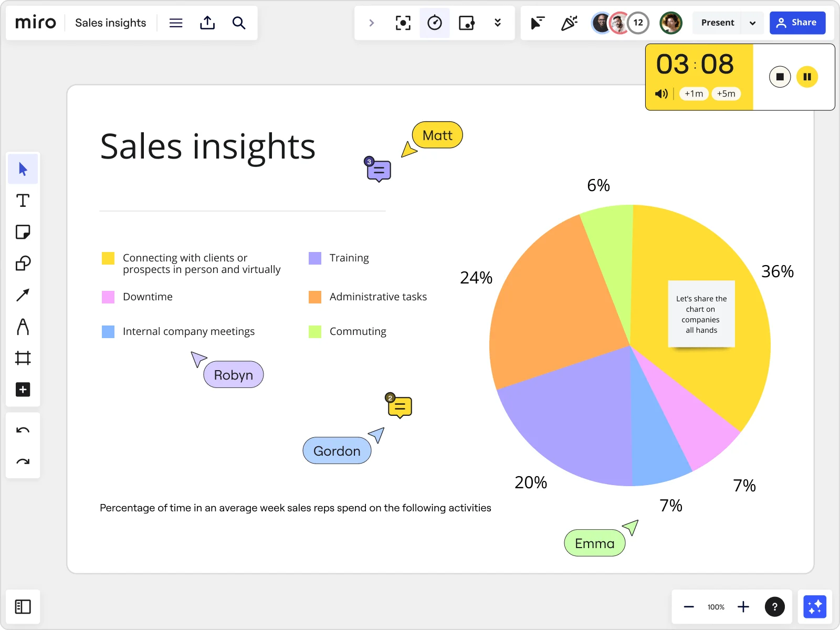The width and height of the screenshot is (840, 630).
Task: Mute the timer sound
Action: (x=661, y=93)
